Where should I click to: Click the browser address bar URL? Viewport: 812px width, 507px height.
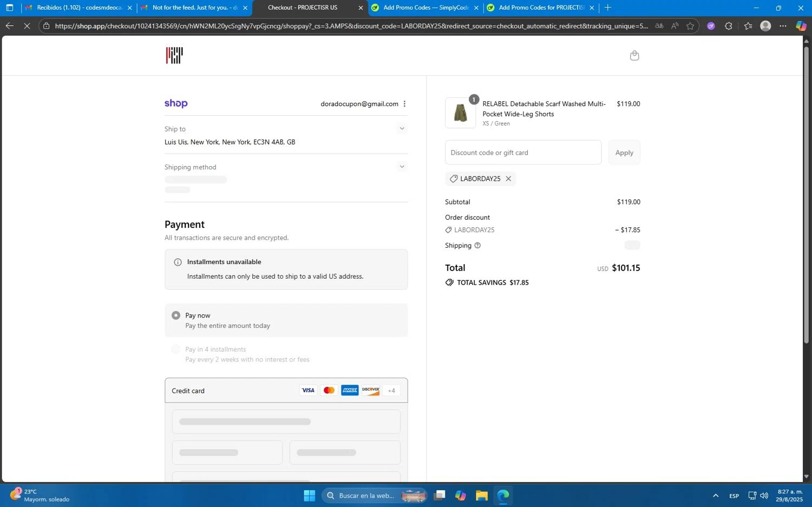coord(351,25)
